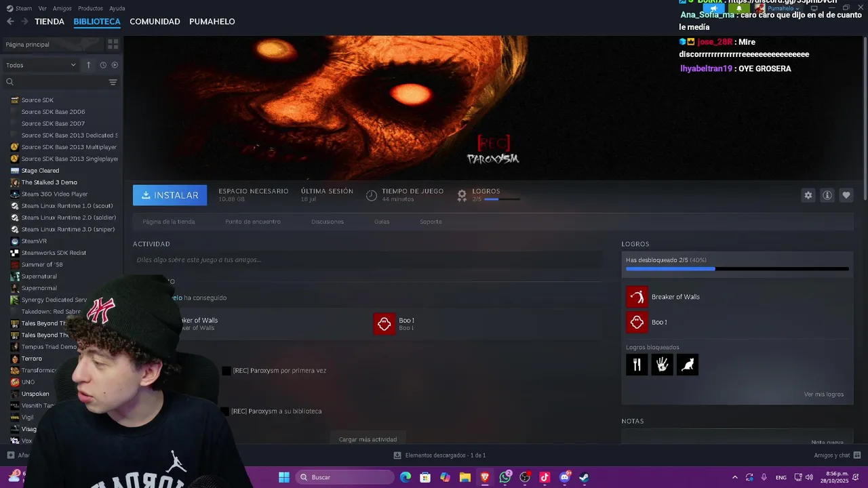868x488 pixels.
Task: Open the Soporte link
Action: pos(431,222)
